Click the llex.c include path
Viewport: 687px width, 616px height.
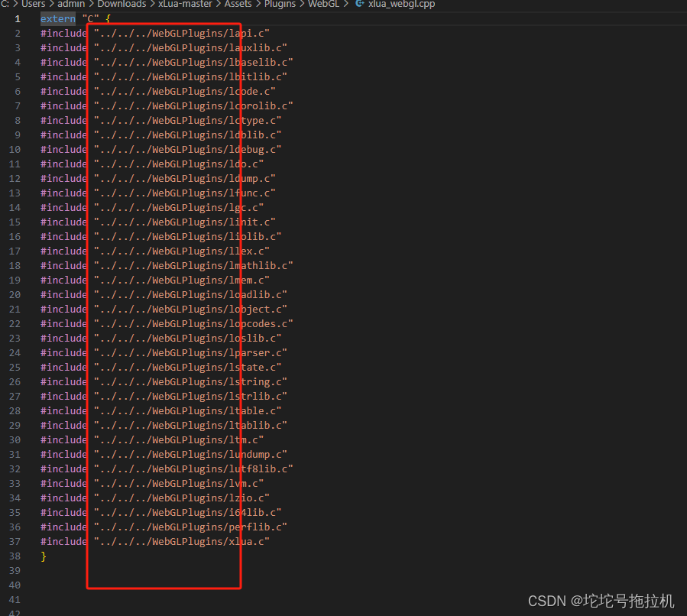[182, 251]
